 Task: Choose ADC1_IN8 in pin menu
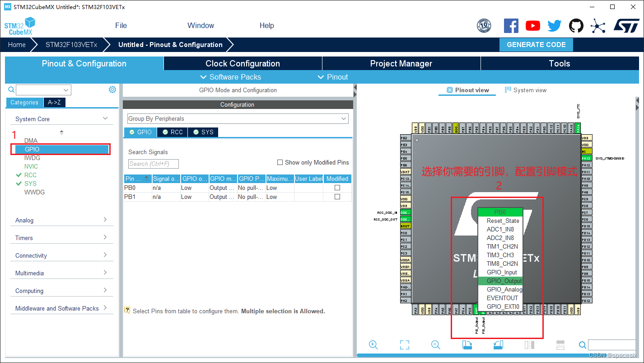pos(500,229)
